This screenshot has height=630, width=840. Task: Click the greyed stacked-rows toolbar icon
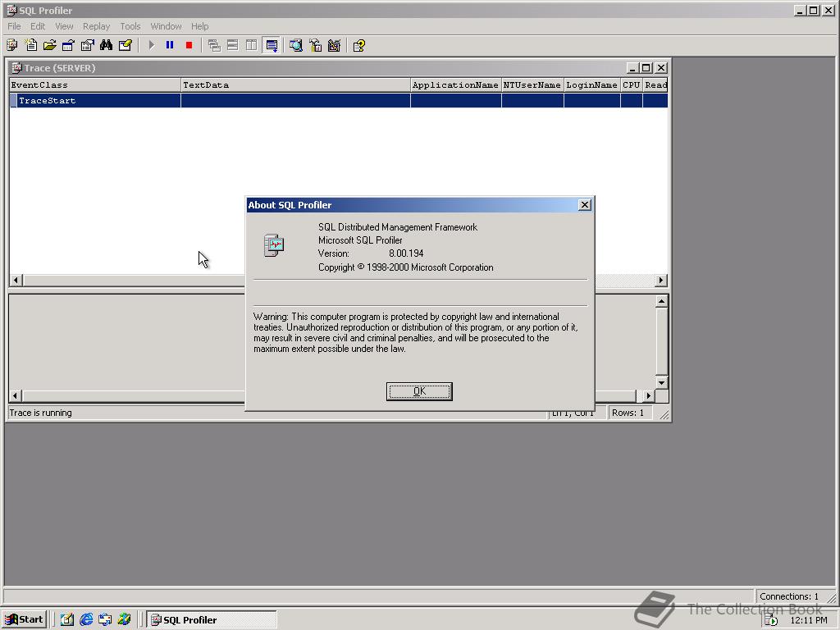232,46
